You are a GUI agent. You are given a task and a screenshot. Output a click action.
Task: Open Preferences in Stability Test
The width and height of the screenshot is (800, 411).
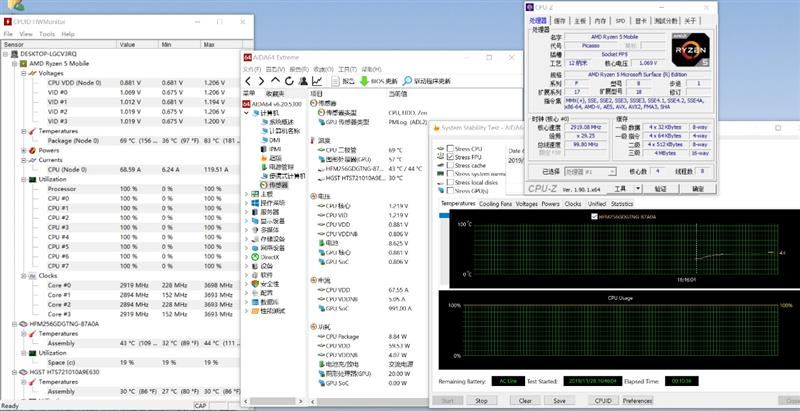tap(637, 401)
